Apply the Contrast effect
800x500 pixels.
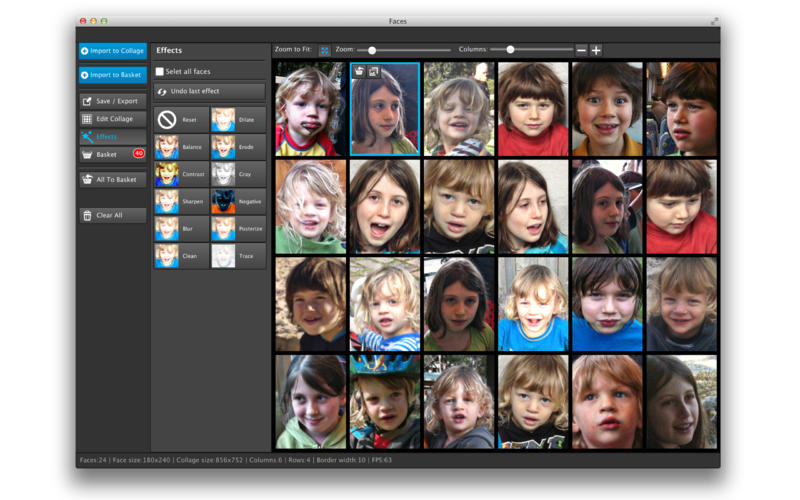(167, 174)
